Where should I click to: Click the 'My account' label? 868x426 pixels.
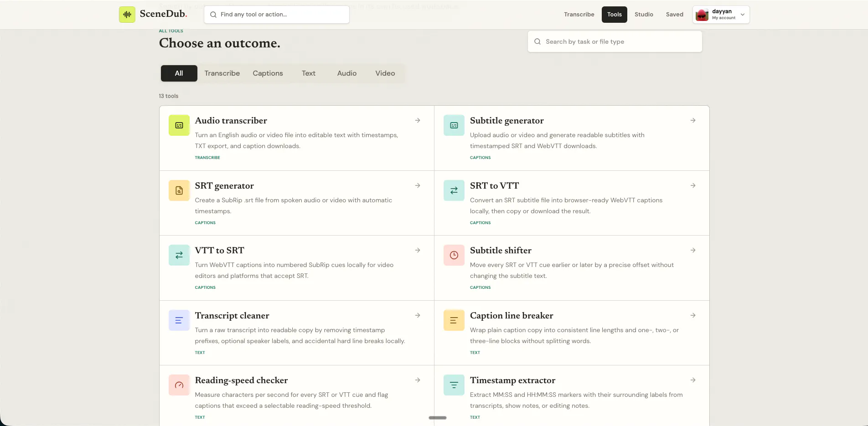click(x=723, y=18)
